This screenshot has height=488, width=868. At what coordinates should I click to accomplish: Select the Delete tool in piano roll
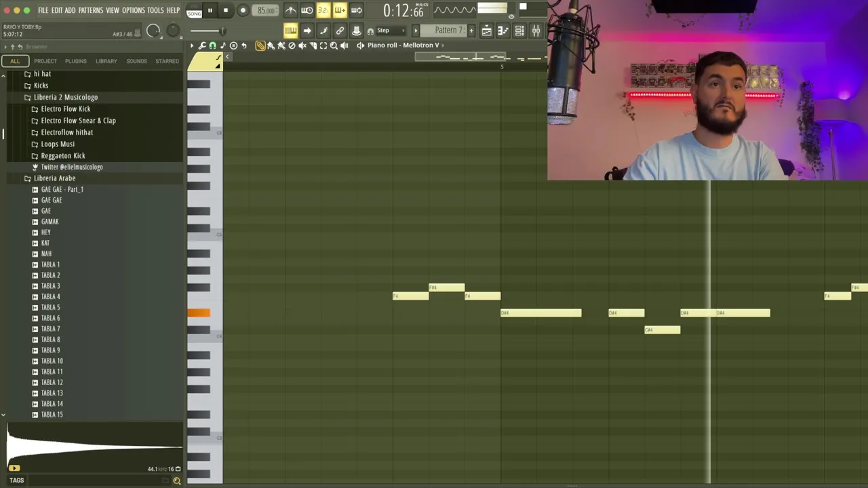tap(292, 45)
